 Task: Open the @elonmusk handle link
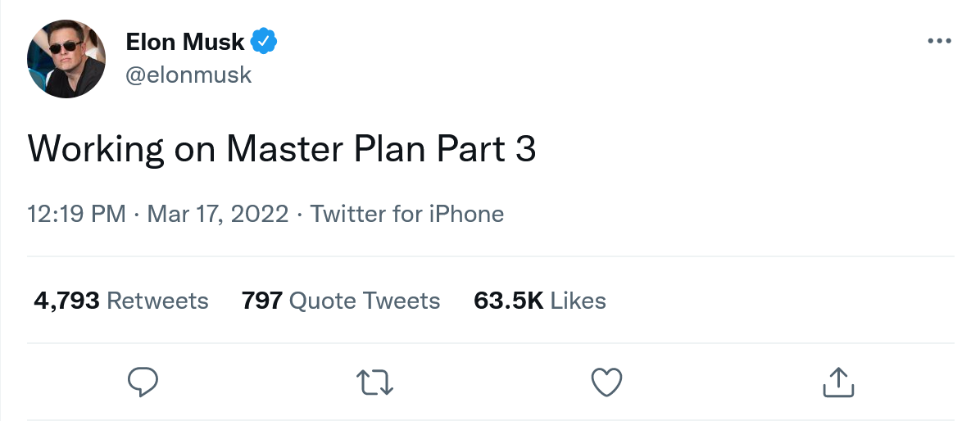188,75
